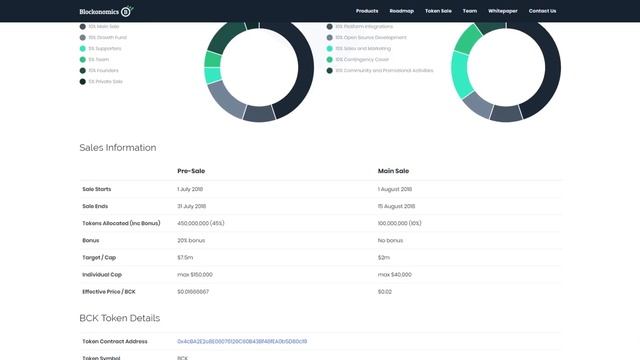Select the 'Bonus' row label

[91, 240]
